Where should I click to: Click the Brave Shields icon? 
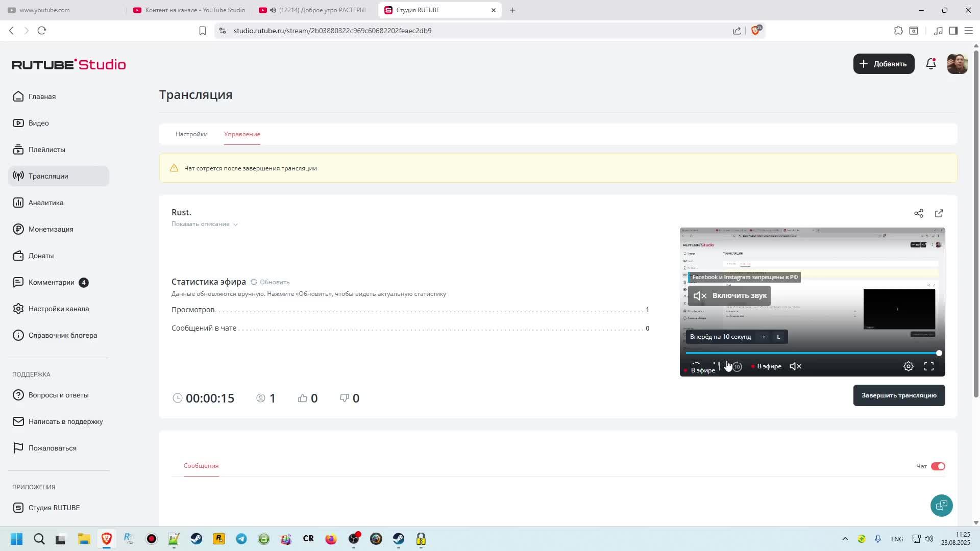(755, 31)
